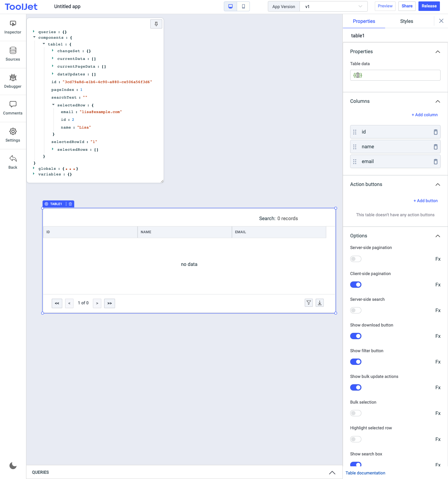The height and width of the screenshot is (479, 448).
Task: Switch to the Properties tab
Action: (x=364, y=21)
